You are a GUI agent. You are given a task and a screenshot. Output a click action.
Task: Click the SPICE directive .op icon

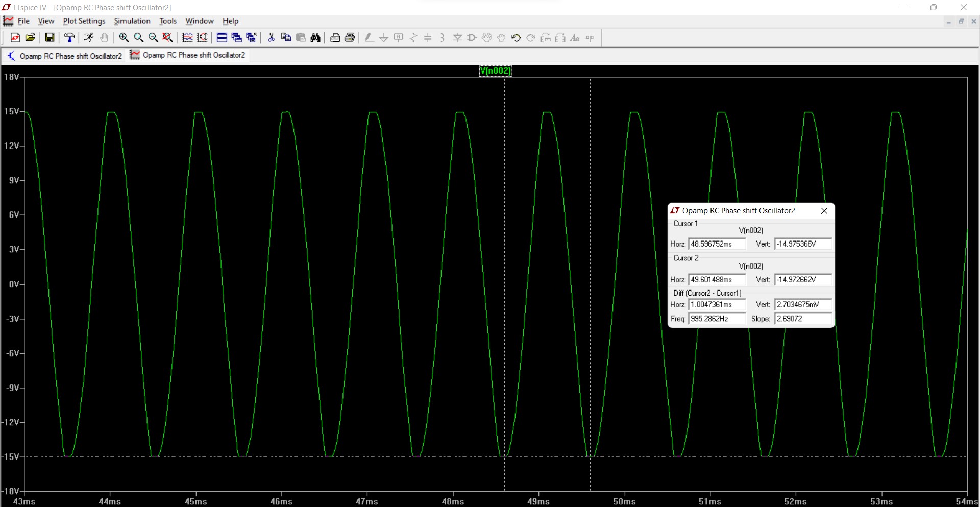click(590, 37)
